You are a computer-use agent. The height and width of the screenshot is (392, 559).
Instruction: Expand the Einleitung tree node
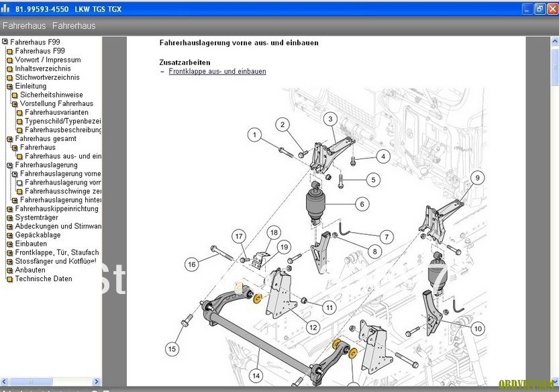pos(9,87)
